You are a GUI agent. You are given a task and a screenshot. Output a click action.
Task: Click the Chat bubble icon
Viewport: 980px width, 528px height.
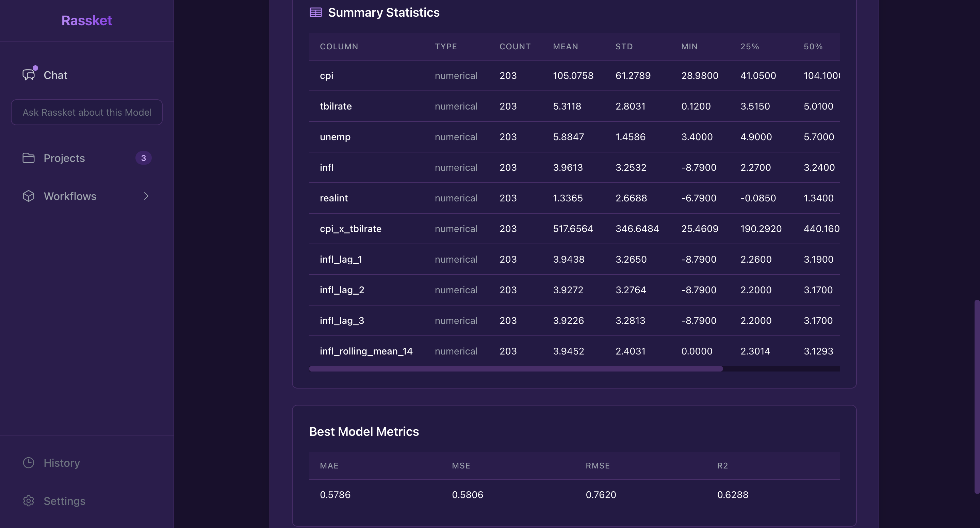click(x=29, y=75)
